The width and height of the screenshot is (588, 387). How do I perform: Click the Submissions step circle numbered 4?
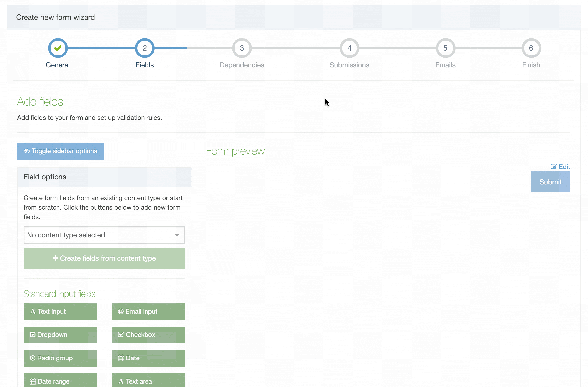coord(349,48)
